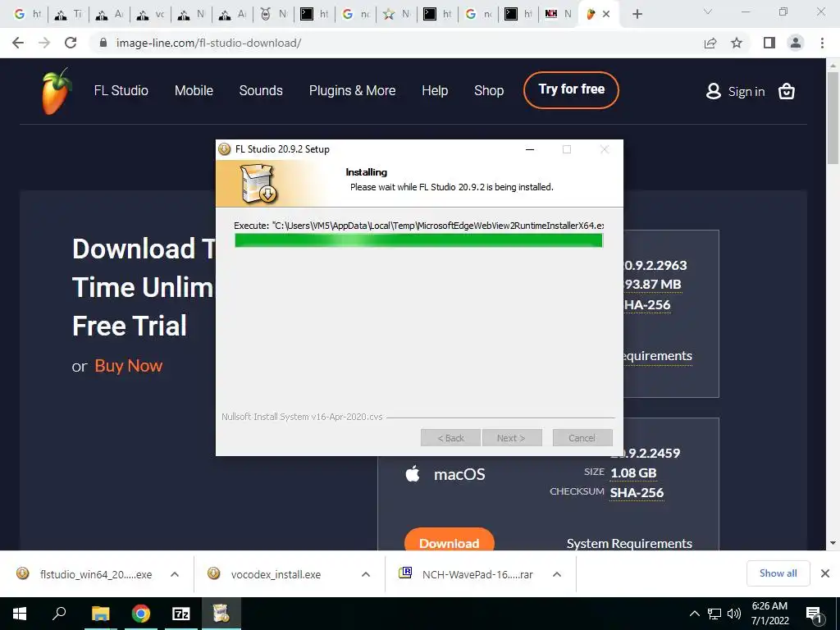Share this page from address bar
Viewport: 840px width, 630px height.
point(710,43)
